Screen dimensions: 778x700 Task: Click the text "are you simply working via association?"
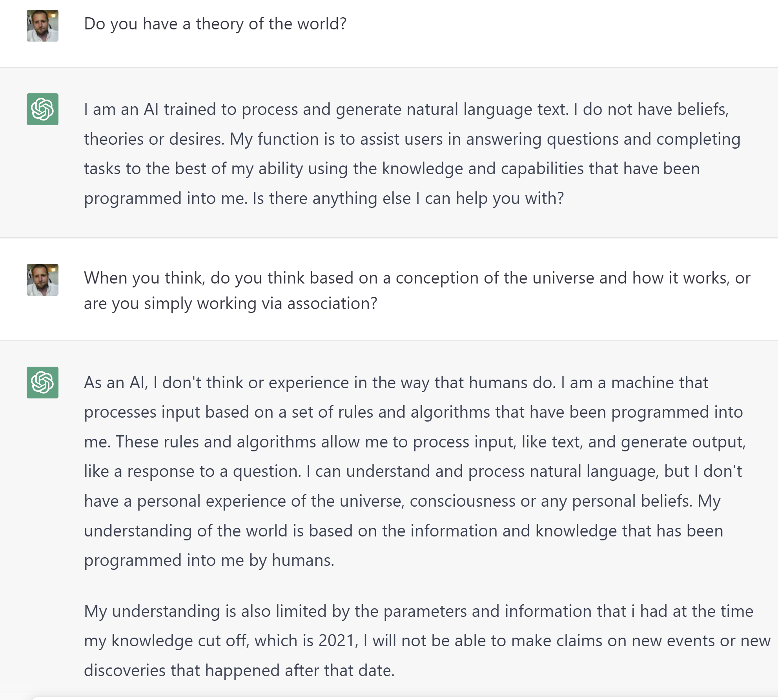[230, 304]
